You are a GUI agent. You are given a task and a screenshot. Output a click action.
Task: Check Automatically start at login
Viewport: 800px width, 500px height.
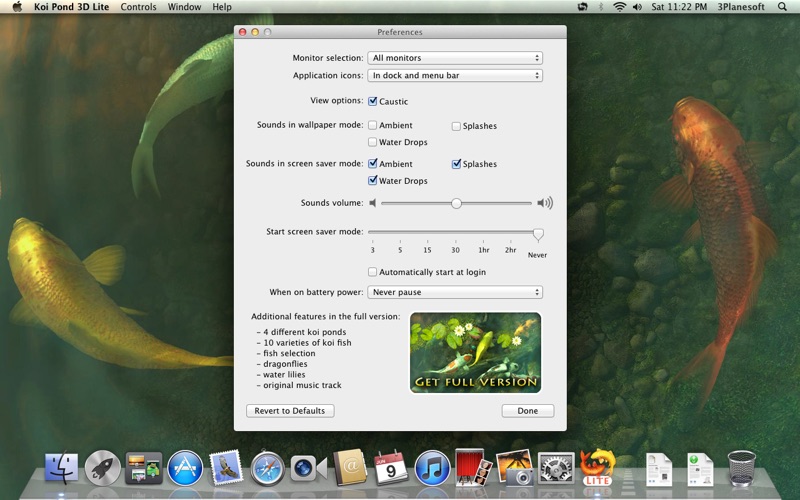click(373, 272)
